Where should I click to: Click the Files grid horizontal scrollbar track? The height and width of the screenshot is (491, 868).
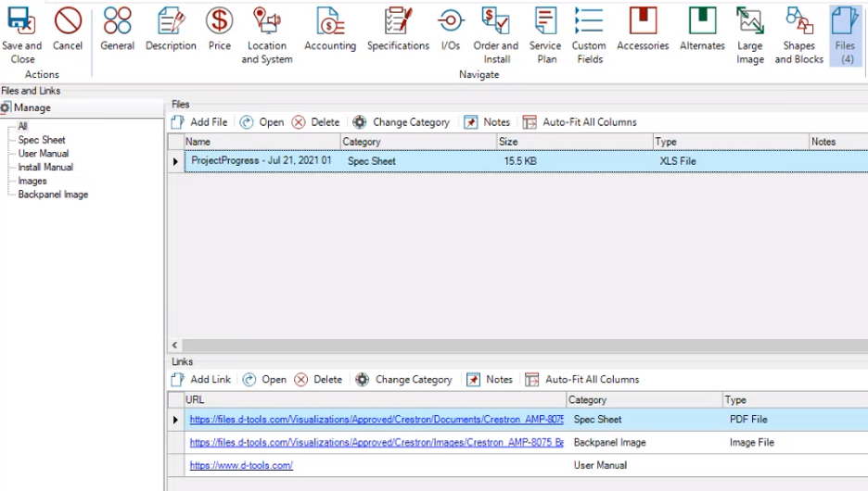tap(524, 345)
